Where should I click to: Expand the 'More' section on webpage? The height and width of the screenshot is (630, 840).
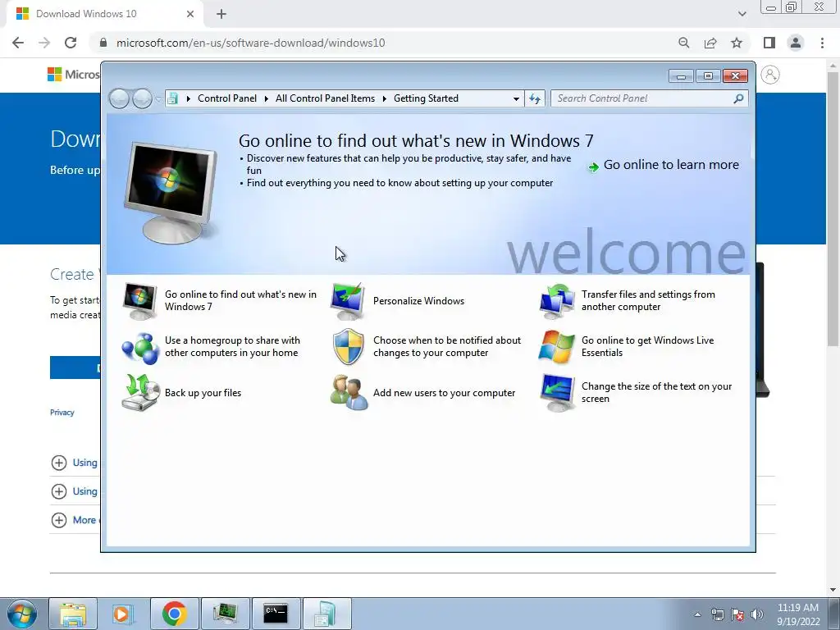click(x=59, y=519)
